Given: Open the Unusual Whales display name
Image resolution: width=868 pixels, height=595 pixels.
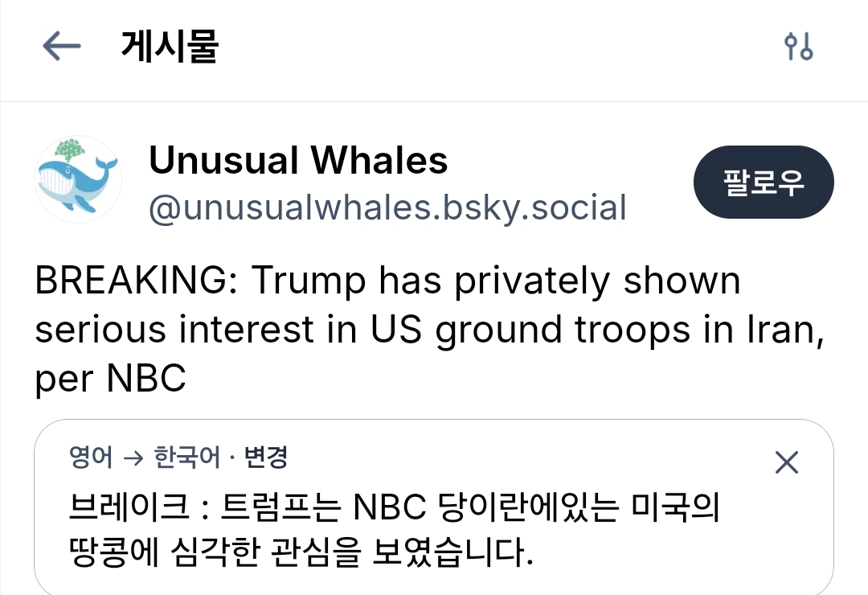Looking at the screenshot, I should (x=298, y=160).
